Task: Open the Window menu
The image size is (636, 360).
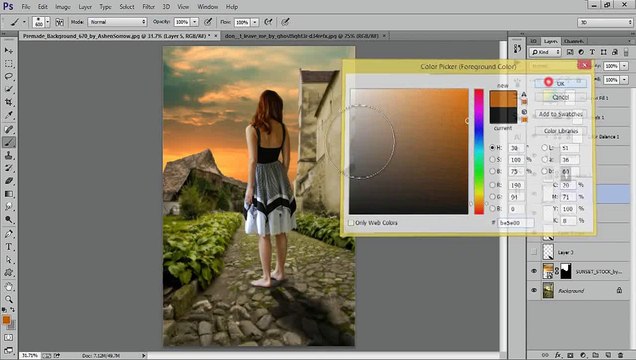Action: pos(208,7)
